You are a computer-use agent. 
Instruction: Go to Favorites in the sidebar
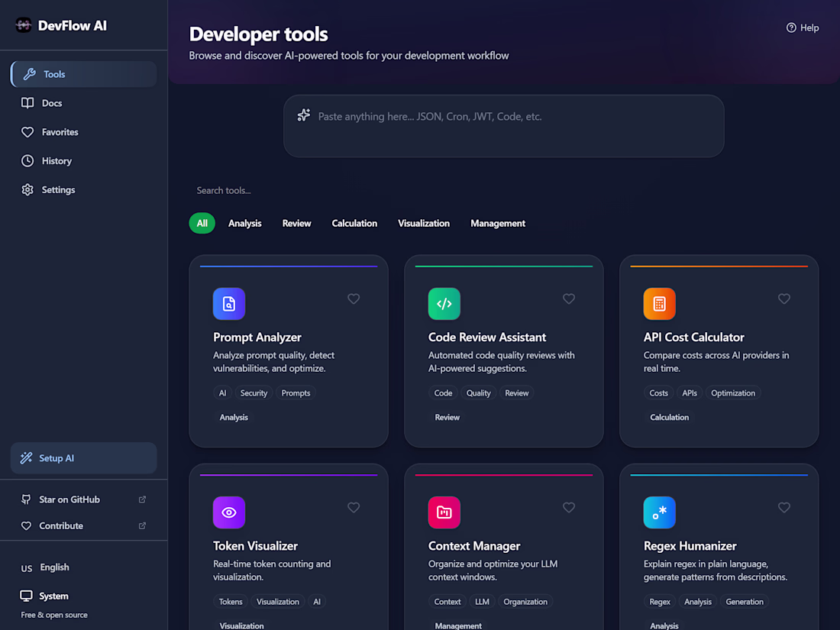[x=83, y=132]
